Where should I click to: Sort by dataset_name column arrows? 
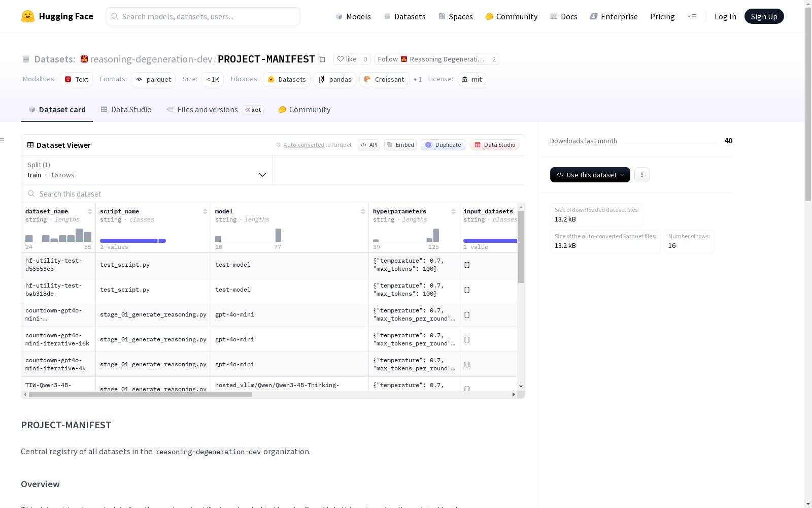tap(90, 211)
